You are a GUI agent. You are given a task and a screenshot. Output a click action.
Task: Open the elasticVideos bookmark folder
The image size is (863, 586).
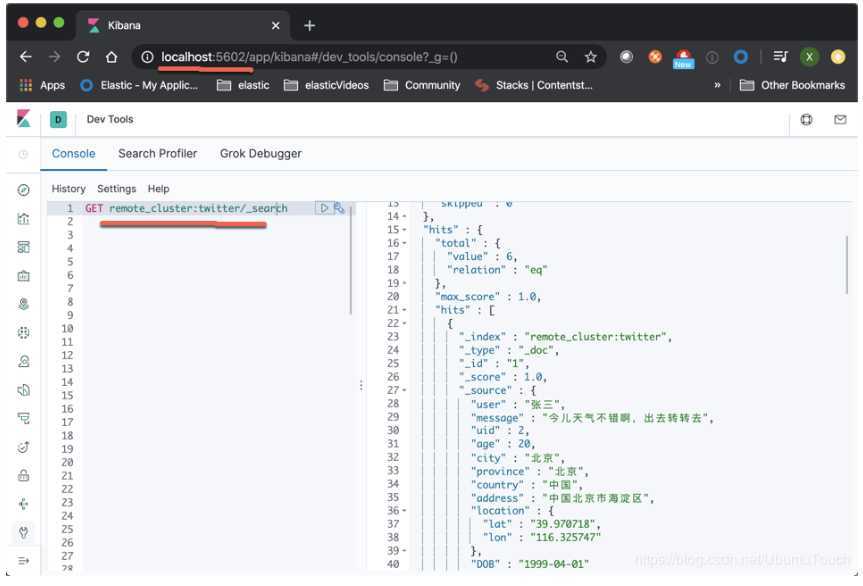pos(326,85)
